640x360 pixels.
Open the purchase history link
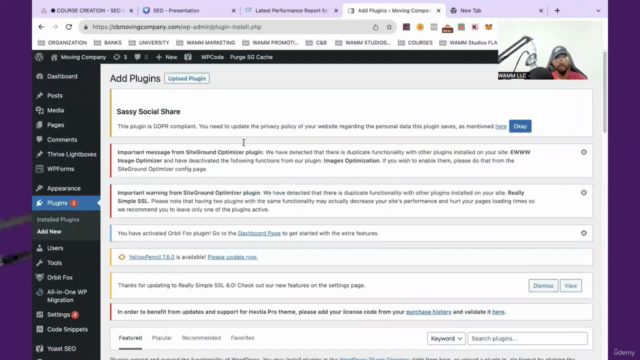pyautogui.click(x=429, y=312)
